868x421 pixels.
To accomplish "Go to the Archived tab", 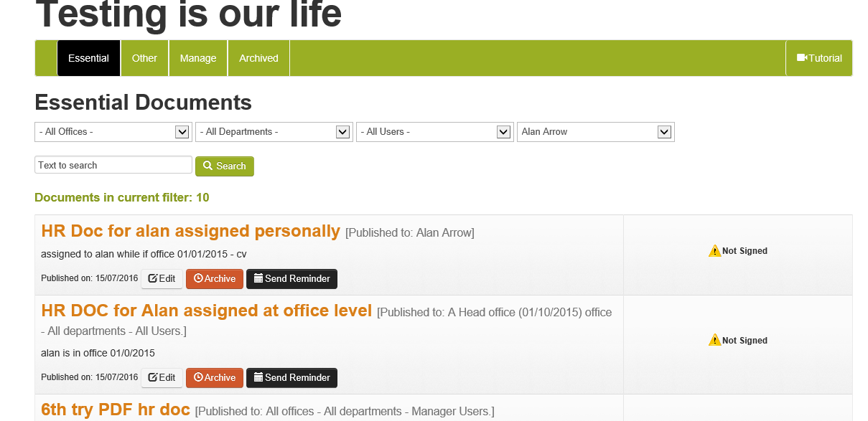I will coord(258,58).
